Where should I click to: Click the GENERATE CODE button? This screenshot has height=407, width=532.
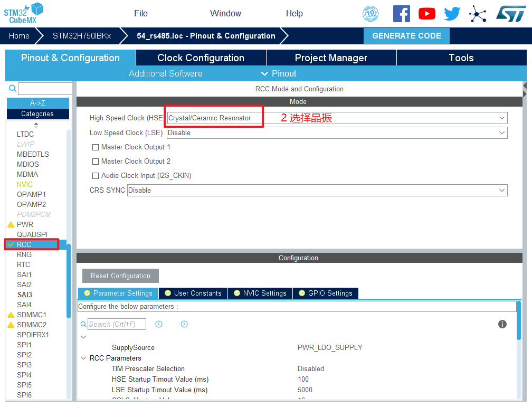[x=406, y=36]
